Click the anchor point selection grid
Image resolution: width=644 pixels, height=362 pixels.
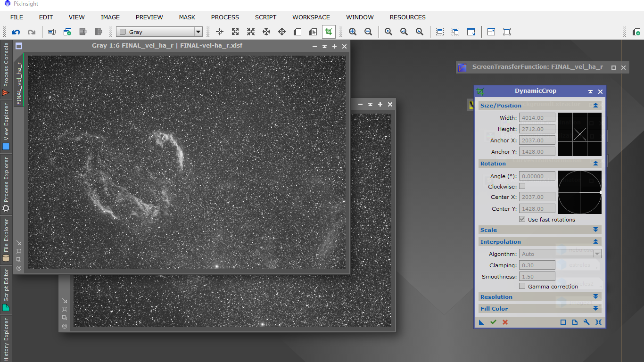coord(580,134)
